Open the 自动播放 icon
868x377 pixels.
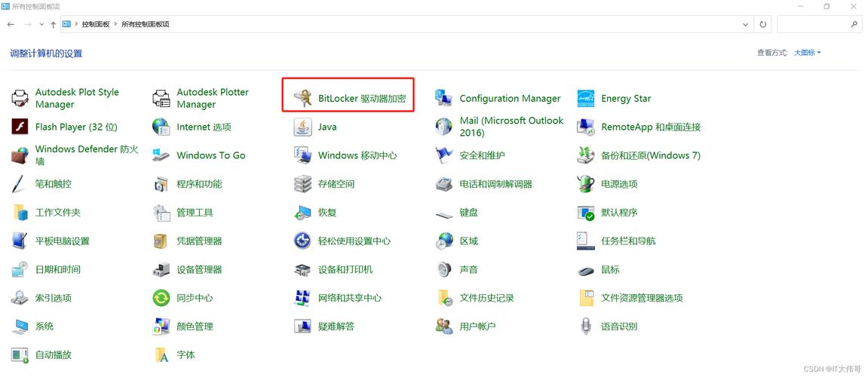pyautogui.click(x=20, y=355)
